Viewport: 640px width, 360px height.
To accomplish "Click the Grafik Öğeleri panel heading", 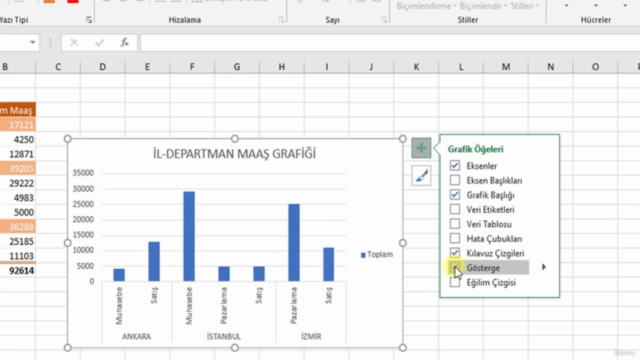I will (476, 149).
